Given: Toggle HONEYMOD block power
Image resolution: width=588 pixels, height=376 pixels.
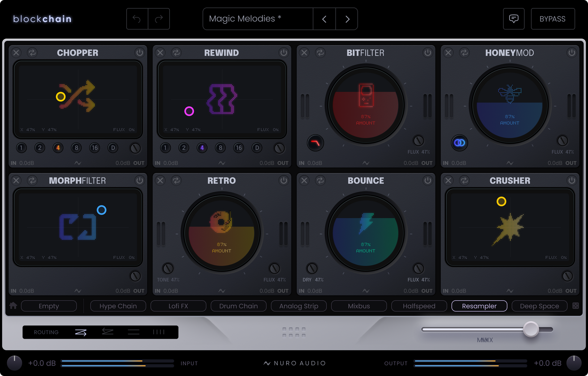Looking at the screenshot, I should pos(572,53).
